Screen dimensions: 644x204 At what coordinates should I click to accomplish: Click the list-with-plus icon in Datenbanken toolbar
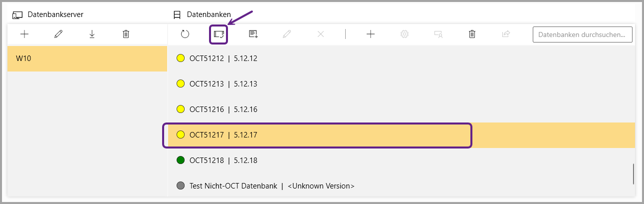(253, 34)
